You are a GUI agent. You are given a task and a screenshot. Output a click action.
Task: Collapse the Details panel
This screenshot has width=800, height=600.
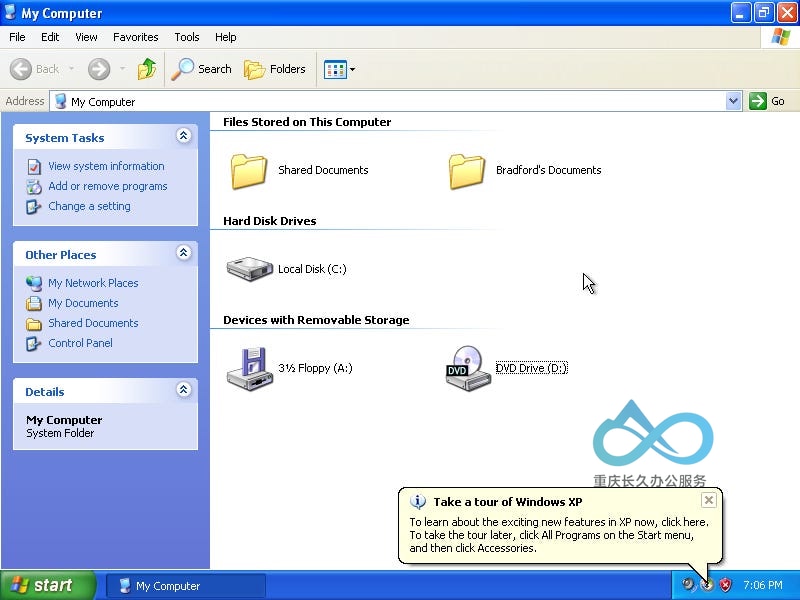(x=184, y=389)
